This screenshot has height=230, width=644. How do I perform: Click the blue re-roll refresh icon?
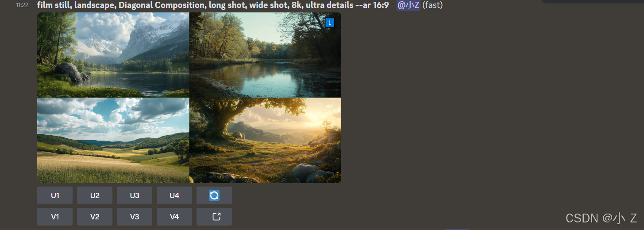(x=214, y=195)
